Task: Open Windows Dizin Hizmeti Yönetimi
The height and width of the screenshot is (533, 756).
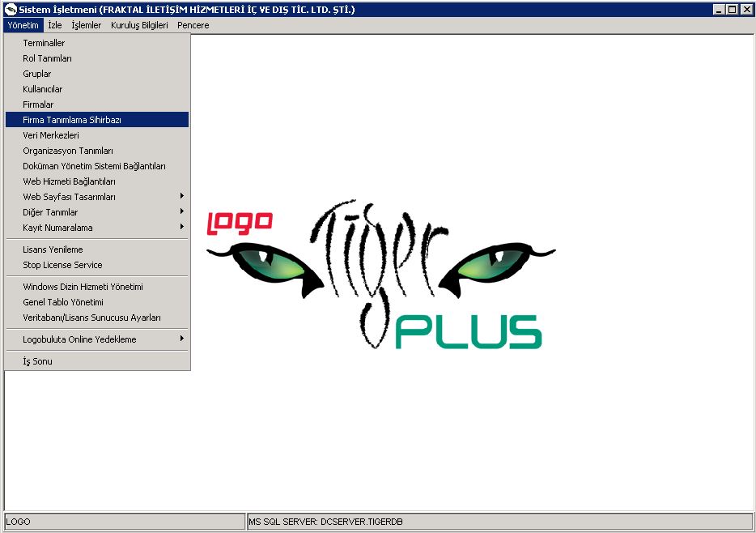Action: point(97,287)
